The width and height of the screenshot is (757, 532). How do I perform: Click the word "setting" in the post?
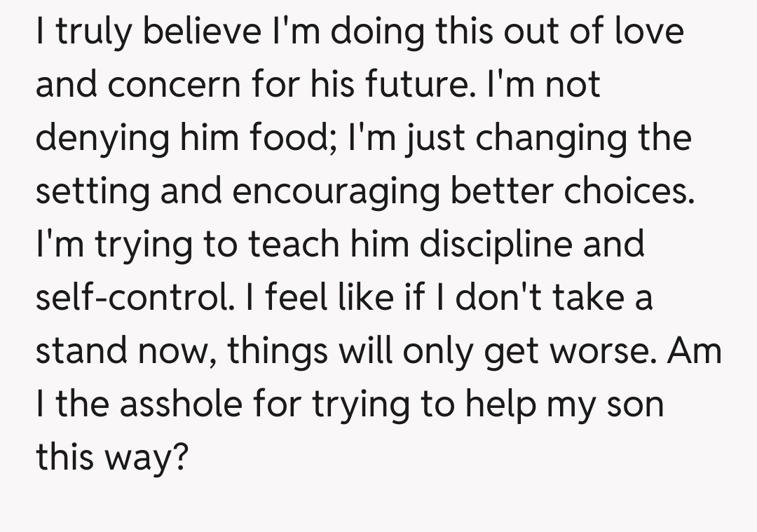[92, 193]
